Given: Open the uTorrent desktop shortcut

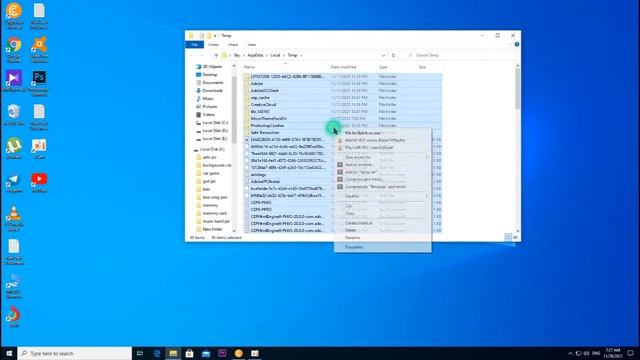Looking at the screenshot, I should pyautogui.click(x=14, y=149).
